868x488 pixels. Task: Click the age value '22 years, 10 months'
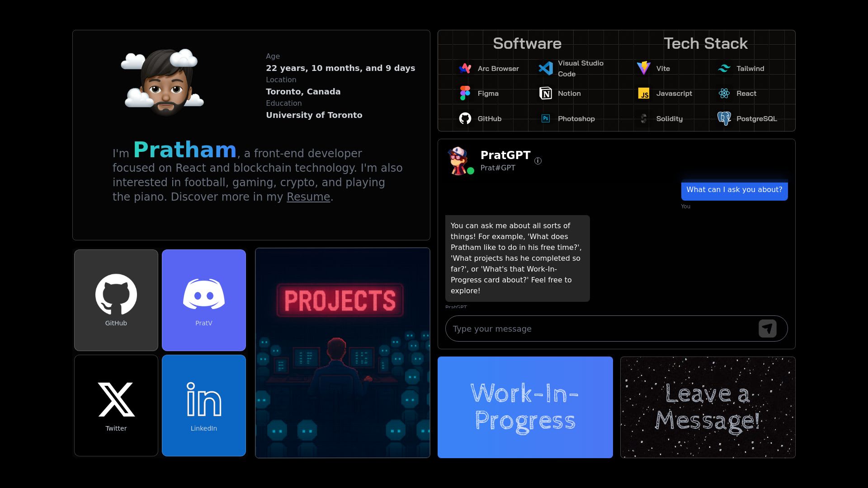coord(340,68)
